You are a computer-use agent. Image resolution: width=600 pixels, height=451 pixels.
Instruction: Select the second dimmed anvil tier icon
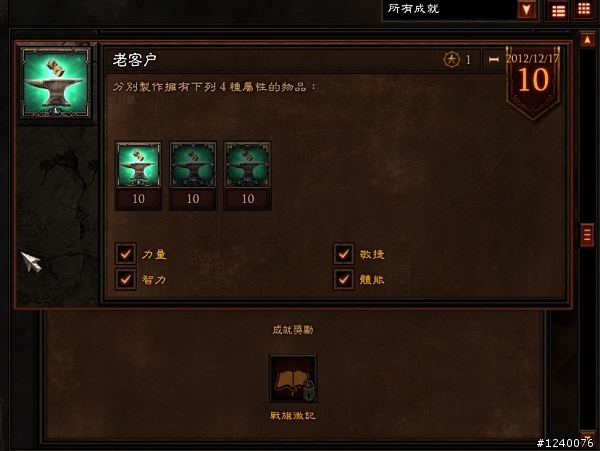[193, 165]
